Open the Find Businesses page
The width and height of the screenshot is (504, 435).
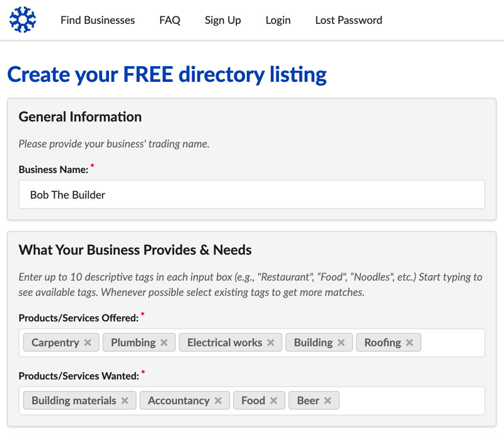98,20
